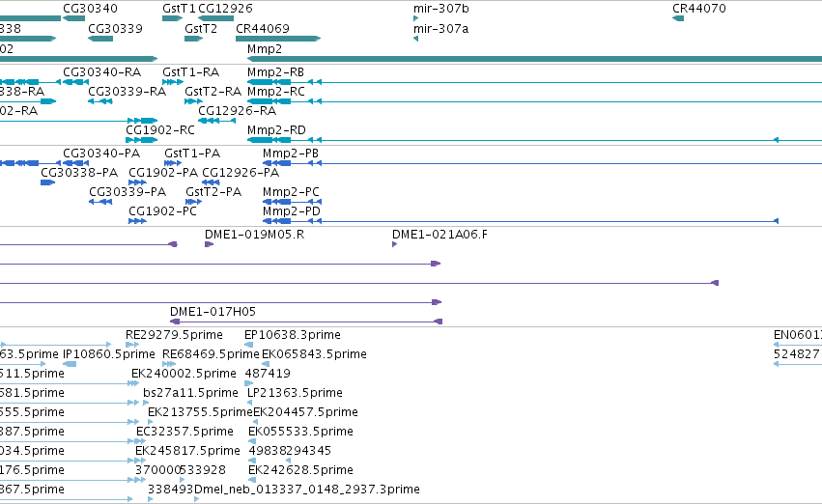Select the CG12926 gene bar

point(216,19)
